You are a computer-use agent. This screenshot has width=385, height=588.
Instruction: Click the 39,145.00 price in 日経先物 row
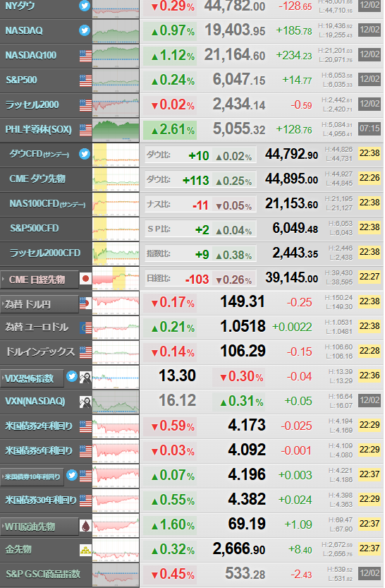(292, 278)
